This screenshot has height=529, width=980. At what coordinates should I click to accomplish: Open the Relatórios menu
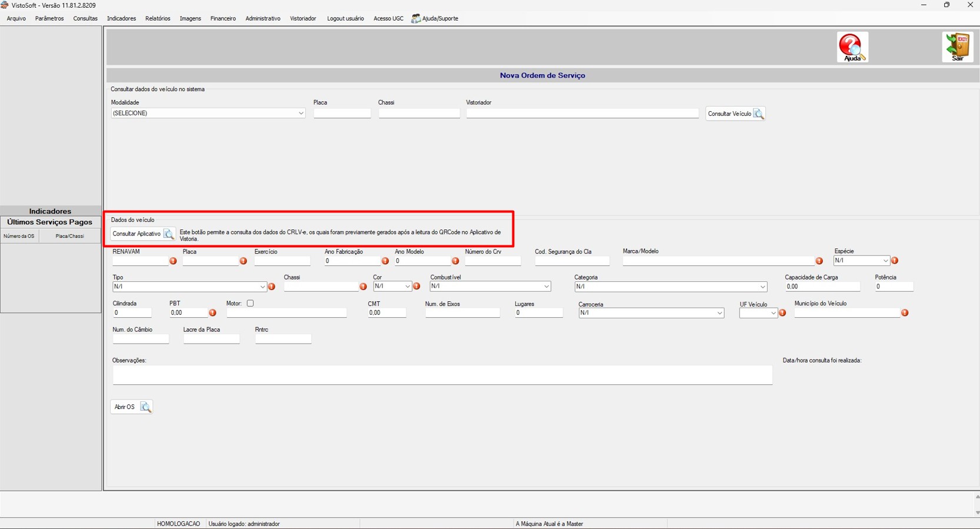coord(158,18)
